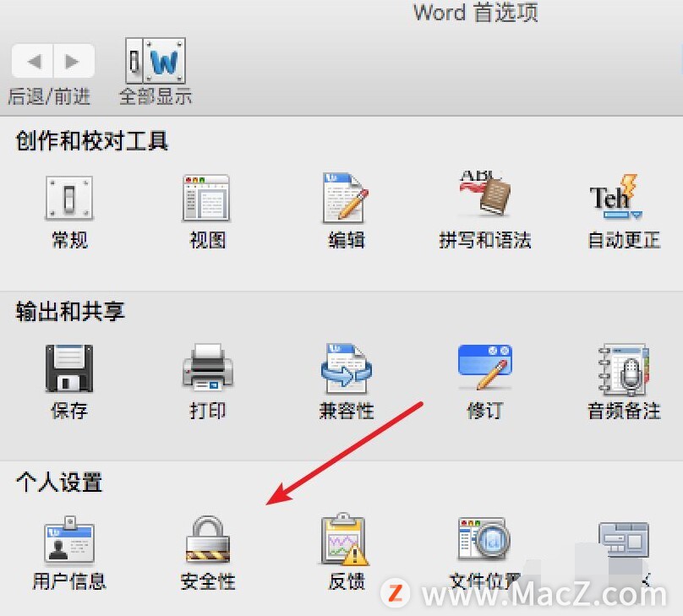The height and width of the screenshot is (616, 683).
Task: Open the 用户信息 user information icon
Action: (x=69, y=539)
